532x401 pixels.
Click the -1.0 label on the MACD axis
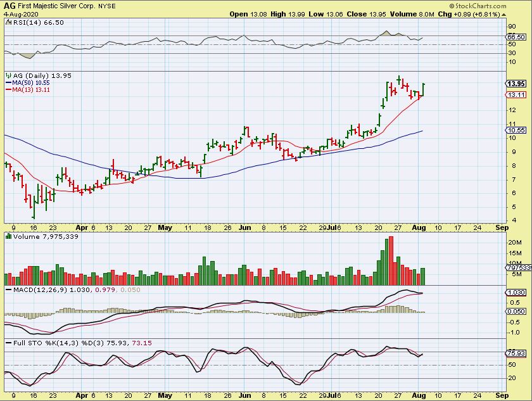(514, 333)
